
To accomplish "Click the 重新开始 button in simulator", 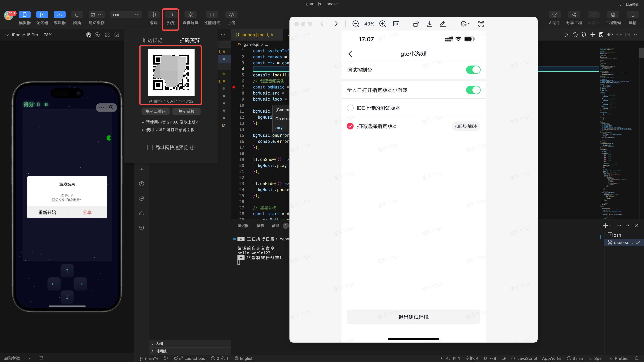I will point(47,212).
